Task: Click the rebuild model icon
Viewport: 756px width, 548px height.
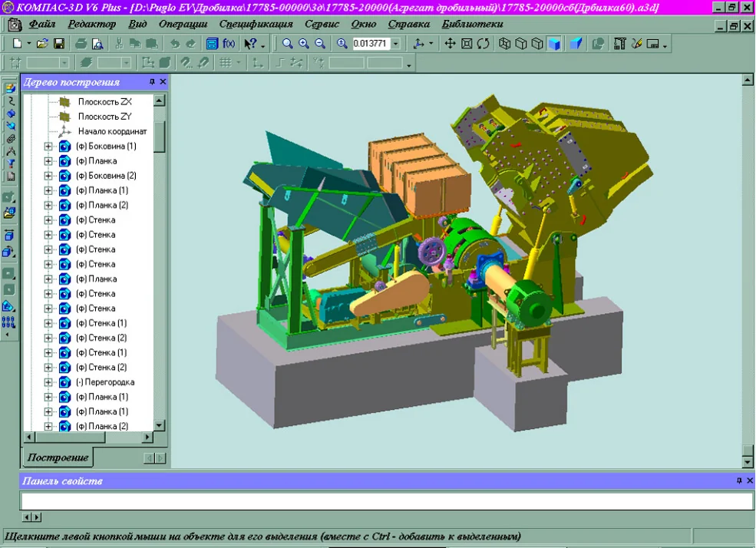Action: pyautogui.click(x=598, y=44)
